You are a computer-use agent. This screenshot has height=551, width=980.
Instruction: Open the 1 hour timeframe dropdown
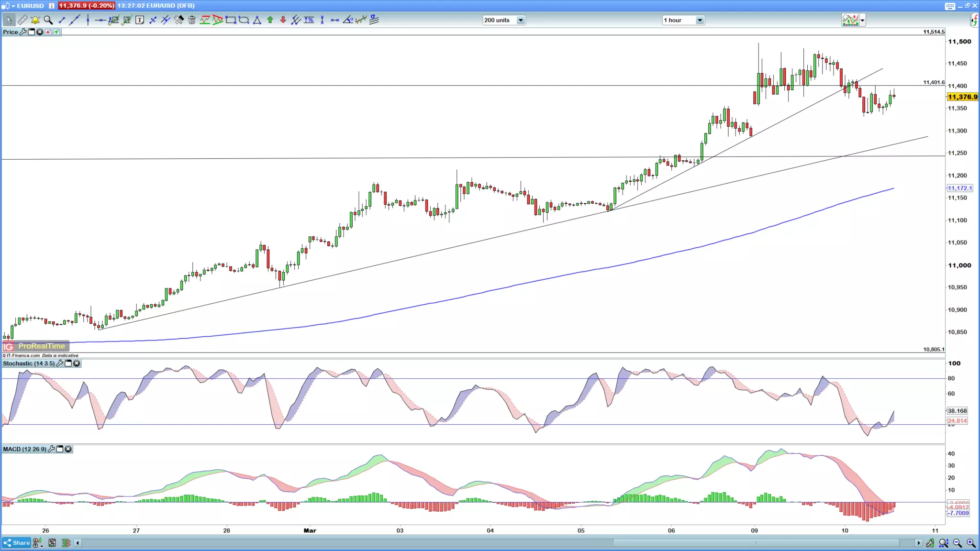tap(683, 20)
